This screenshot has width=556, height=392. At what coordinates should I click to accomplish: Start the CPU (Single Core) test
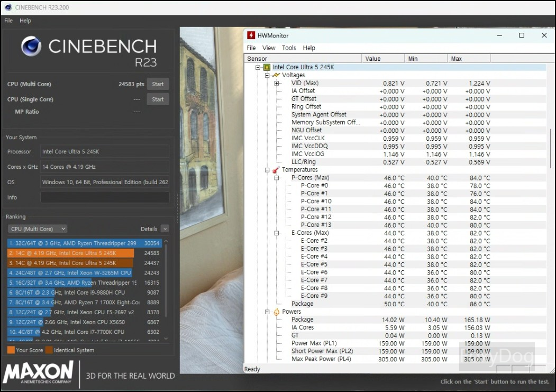tap(158, 99)
